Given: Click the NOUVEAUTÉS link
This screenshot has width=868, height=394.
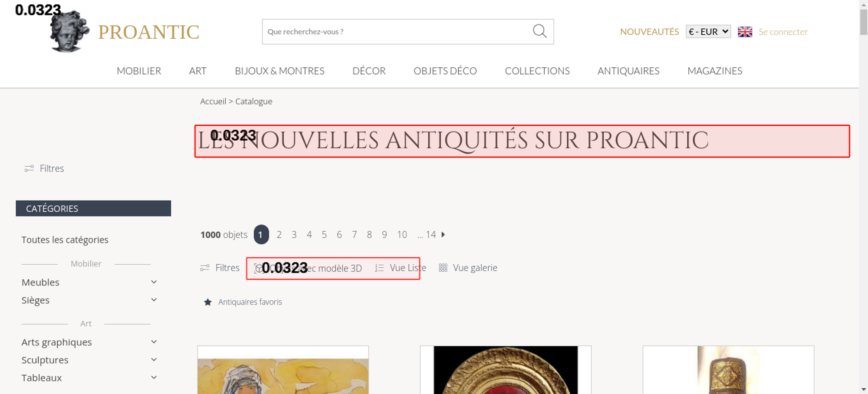Looking at the screenshot, I should click(x=649, y=32).
